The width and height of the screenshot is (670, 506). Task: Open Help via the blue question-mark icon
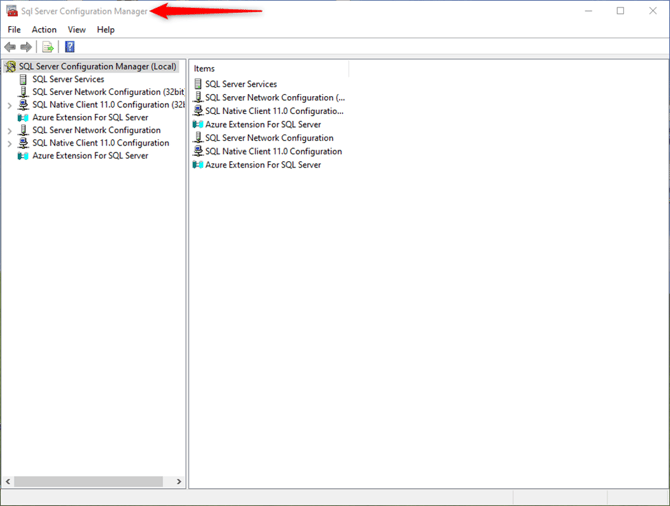click(x=70, y=47)
